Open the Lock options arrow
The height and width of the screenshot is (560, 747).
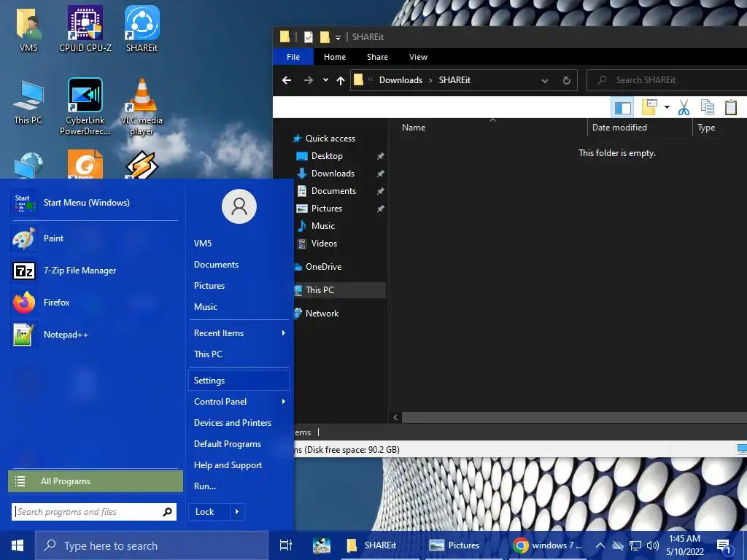pos(237,512)
